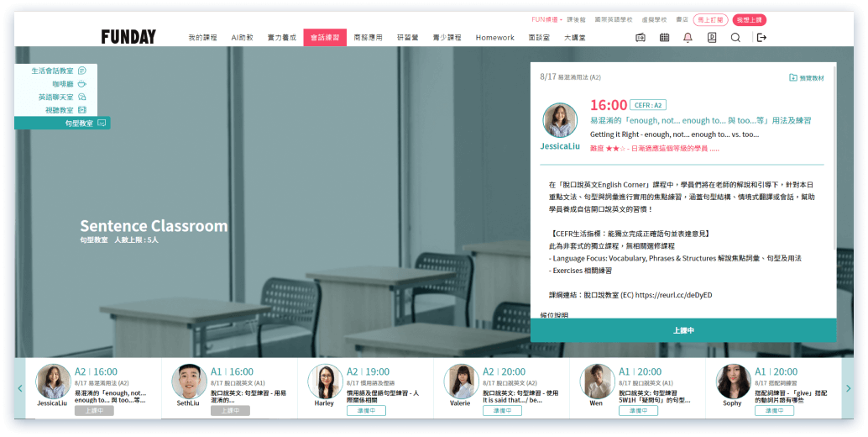This screenshot has height=437, width=868.
Task: Open the user profile icon
Action: coord(712,38)
